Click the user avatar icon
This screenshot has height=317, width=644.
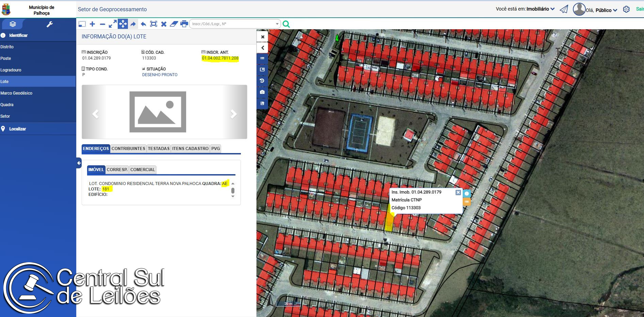click(x=579, y=9)
